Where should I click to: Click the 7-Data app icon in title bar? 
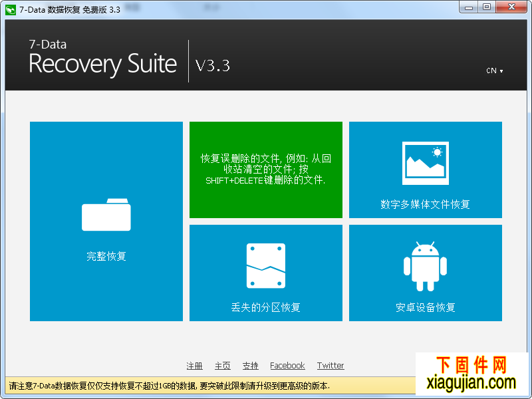pos(11,9)
